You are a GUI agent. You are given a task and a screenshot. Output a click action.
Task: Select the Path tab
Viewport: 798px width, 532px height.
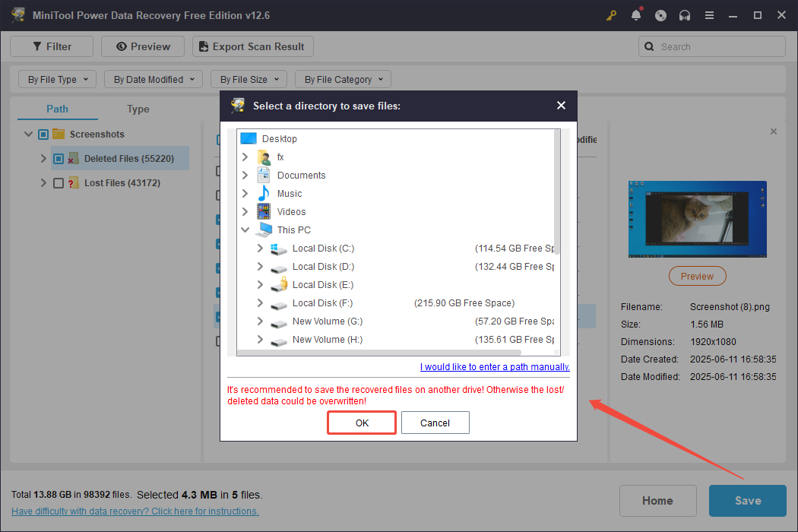click(56, 109)
